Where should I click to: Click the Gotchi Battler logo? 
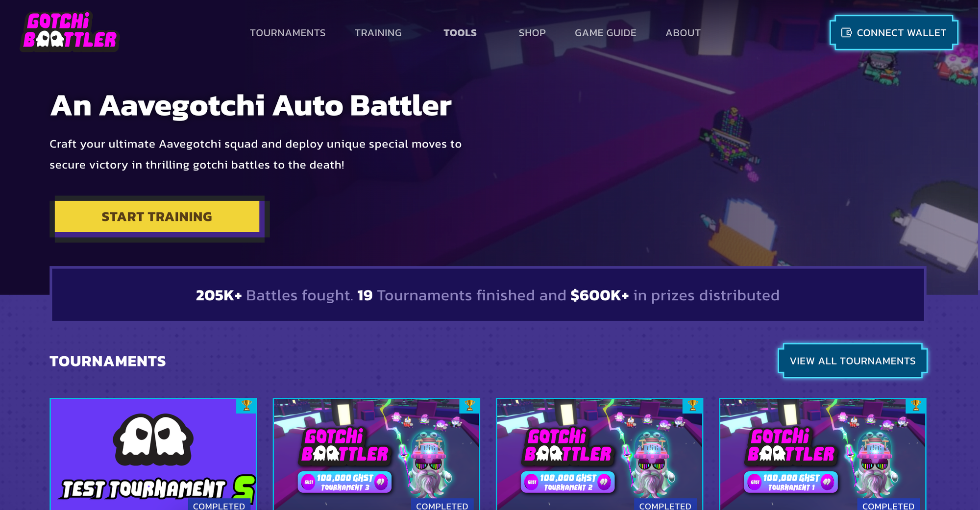[x=70, y=31]
